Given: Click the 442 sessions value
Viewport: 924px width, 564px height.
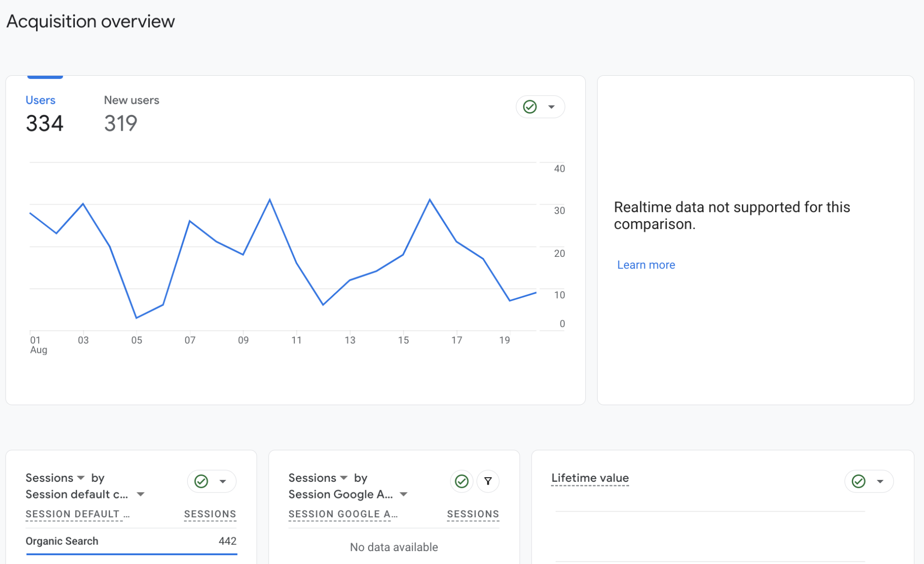Looking at the screenshot, I should [227, 541].
